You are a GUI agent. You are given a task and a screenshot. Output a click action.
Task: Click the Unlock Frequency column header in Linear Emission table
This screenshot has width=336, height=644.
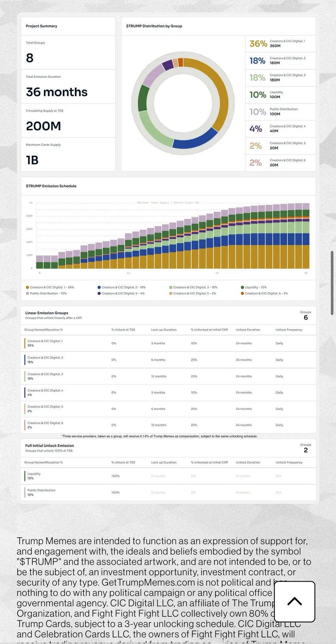coord(289,330)
